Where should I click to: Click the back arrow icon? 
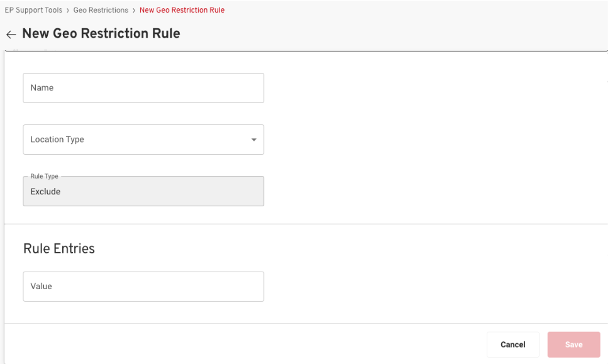[x=11, y=35]
